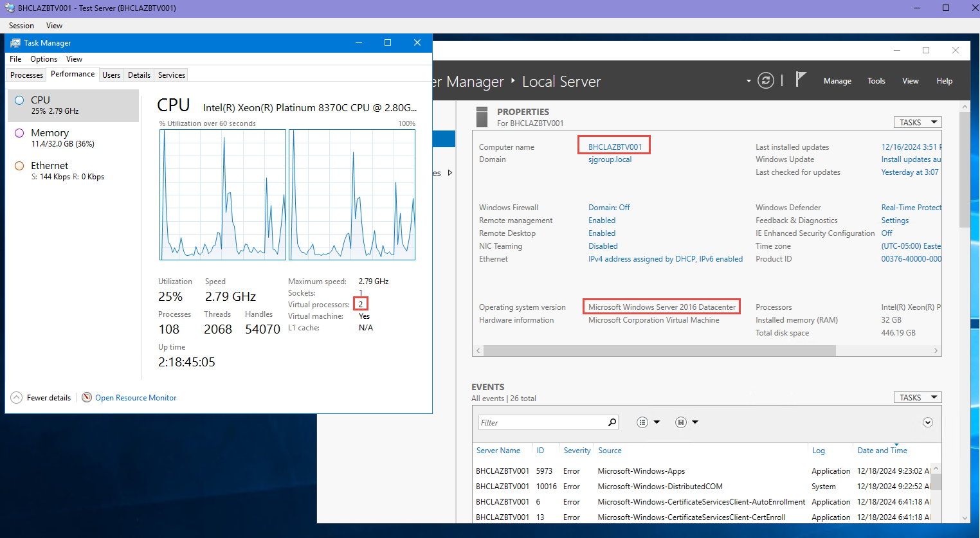Click Real-Time Protection link

(911, 208)
